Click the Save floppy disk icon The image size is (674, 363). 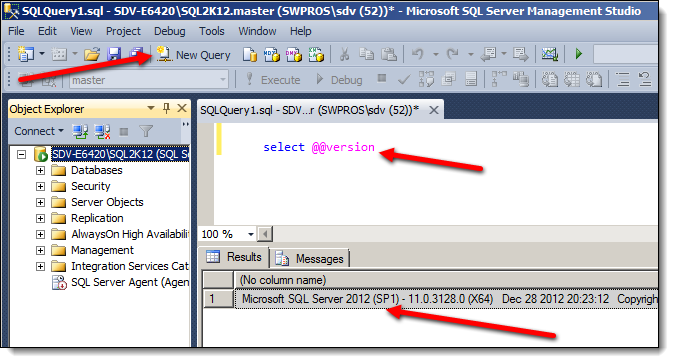pos(114,54)
